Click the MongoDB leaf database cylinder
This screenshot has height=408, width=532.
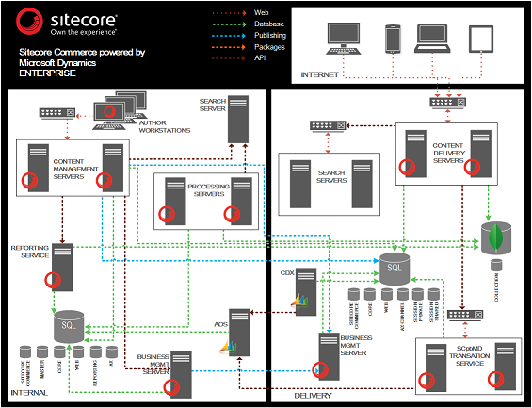496,238
